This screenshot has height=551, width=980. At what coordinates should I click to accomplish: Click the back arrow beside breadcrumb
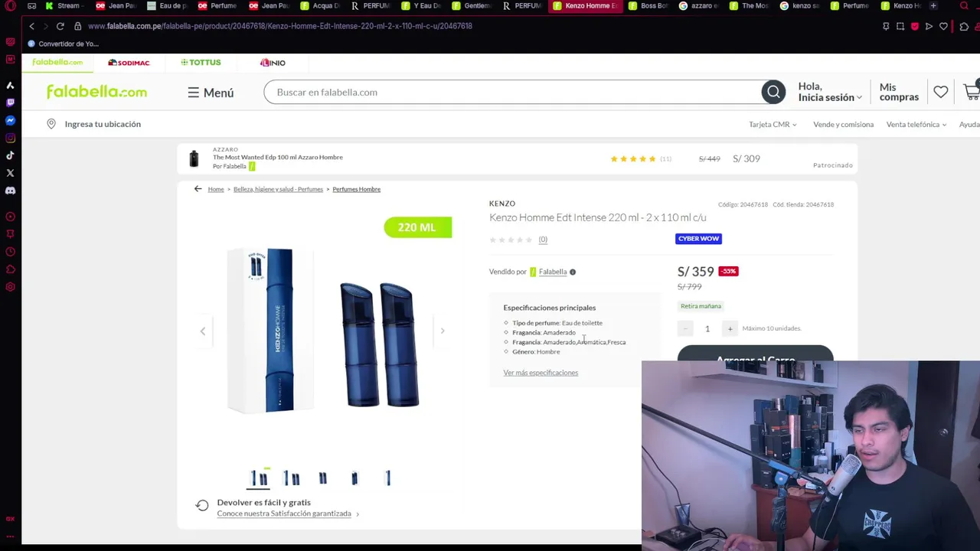click(198, 189)
